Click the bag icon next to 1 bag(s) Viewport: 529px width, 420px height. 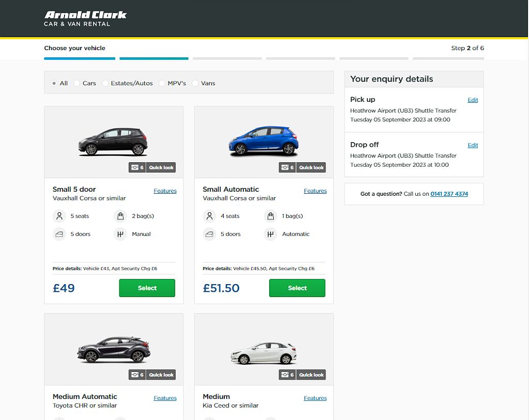[x=270, y=216]
